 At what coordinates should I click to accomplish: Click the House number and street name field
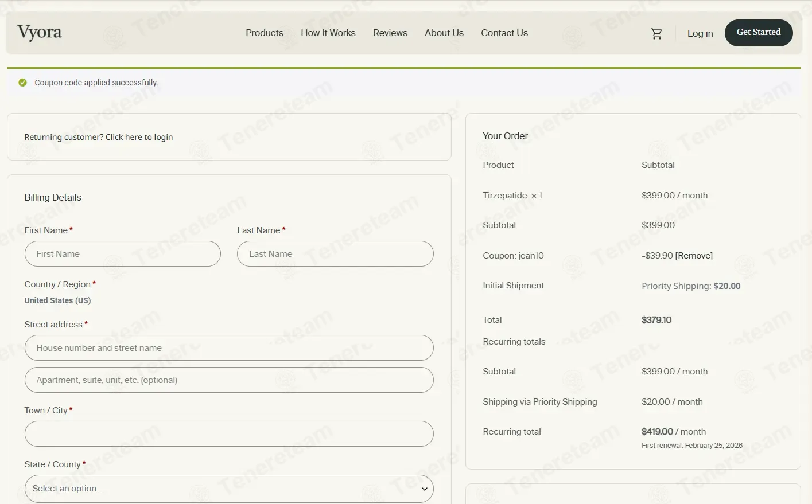(229, 347)
